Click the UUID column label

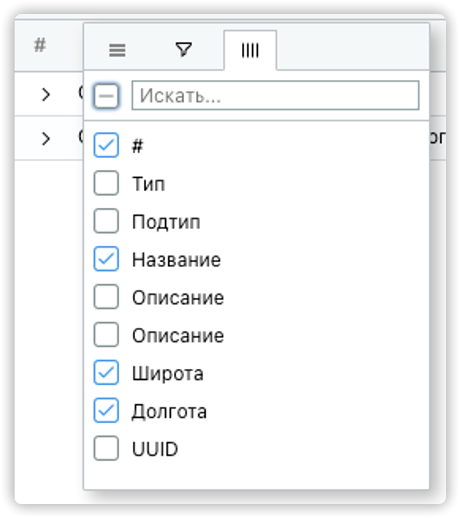point(155,449)
